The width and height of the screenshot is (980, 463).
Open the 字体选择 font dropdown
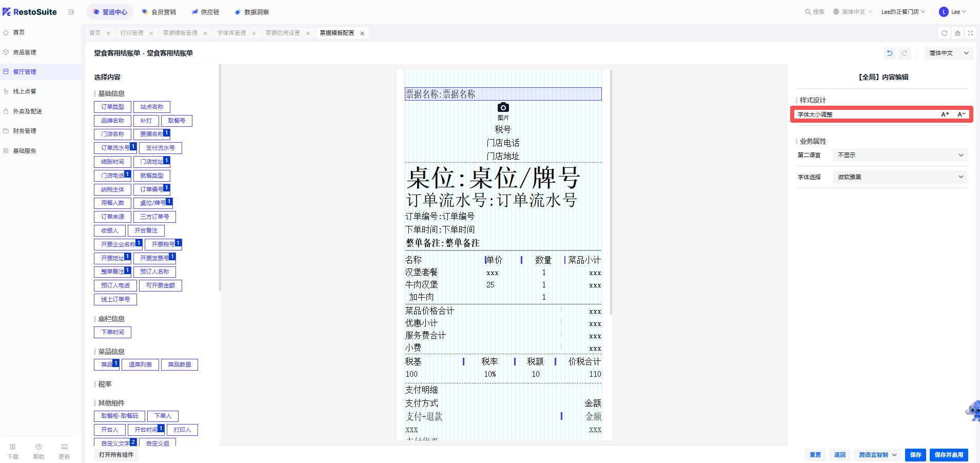tap(899, 177)
